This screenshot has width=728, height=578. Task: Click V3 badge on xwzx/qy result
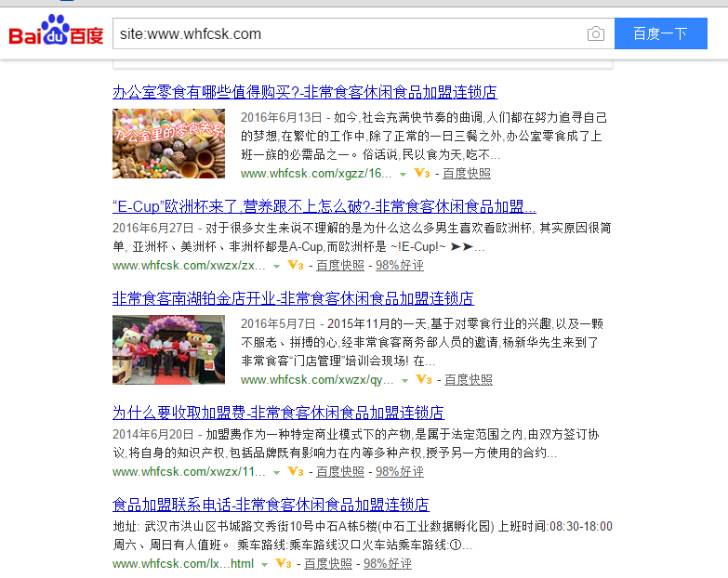pos(424,380)
